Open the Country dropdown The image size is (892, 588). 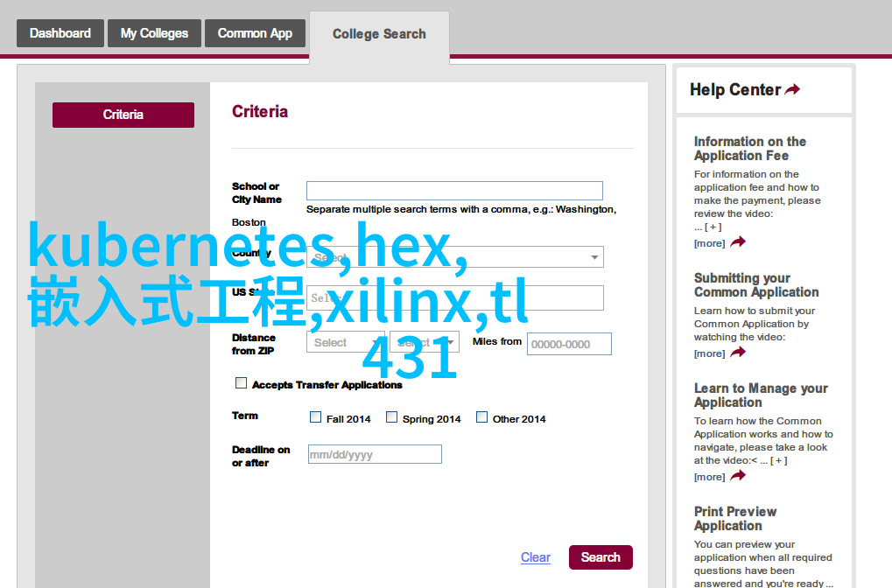[455, 257]
